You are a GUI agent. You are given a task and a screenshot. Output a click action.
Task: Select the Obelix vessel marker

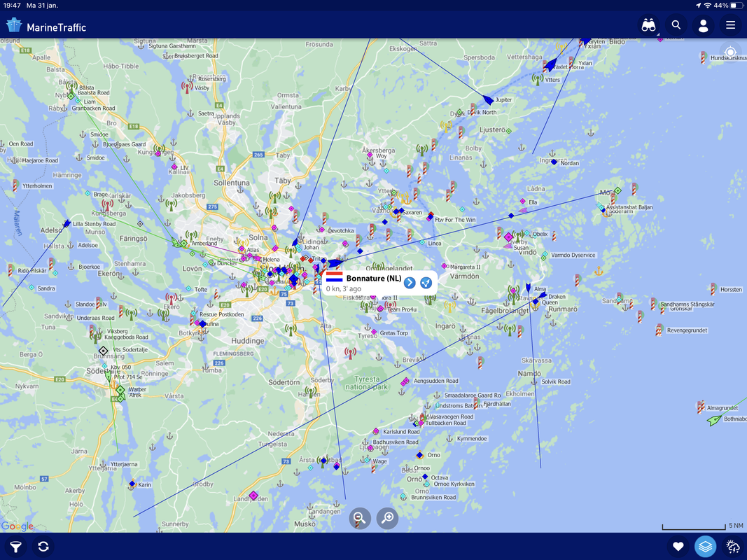tap(526, 233)
